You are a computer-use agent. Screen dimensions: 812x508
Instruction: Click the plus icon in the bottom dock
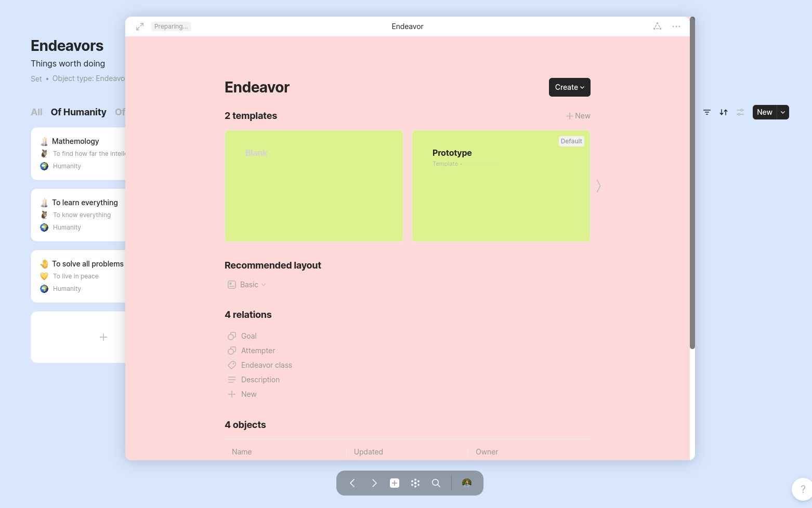tap(394, 483)
